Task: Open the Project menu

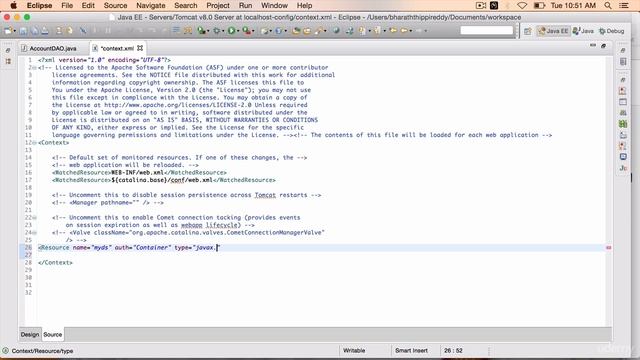Action: coord(218,6)
